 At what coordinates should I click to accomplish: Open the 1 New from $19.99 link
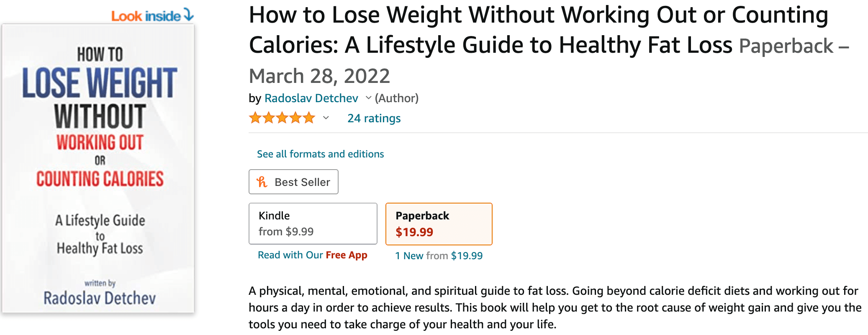tap(439, 255)
